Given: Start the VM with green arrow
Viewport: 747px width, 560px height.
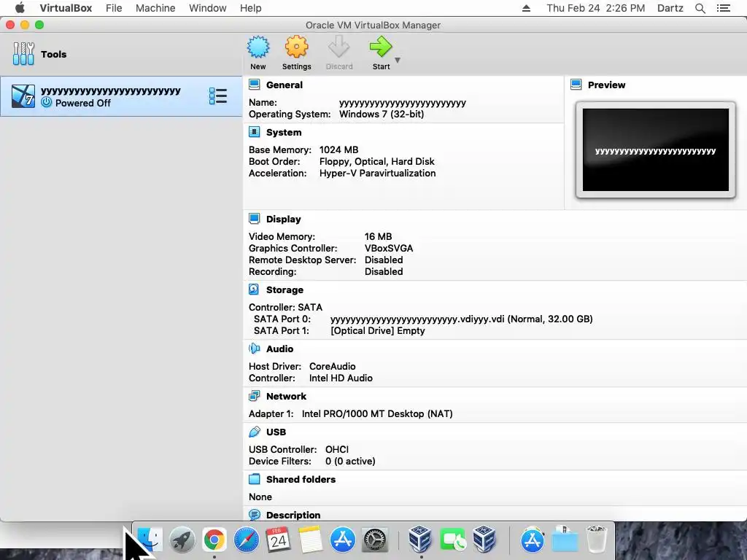Looking at the screenshot, I should [381, 47].
